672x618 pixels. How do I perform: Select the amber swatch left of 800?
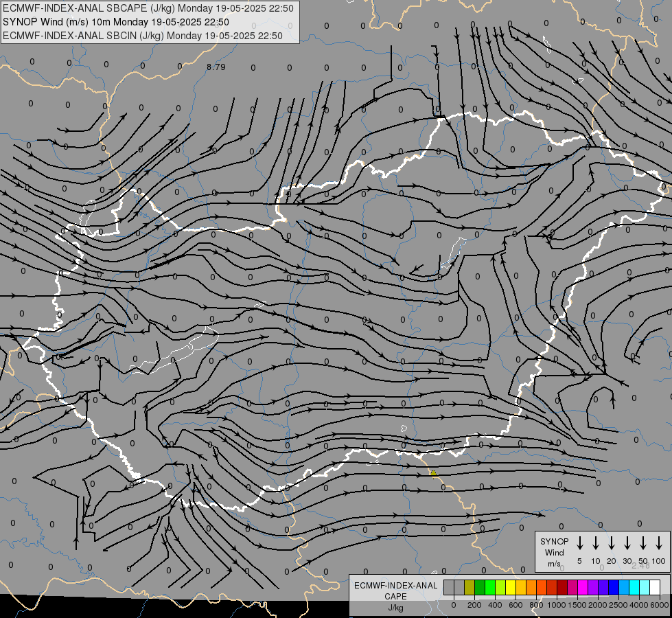click(x=521, y=587)
